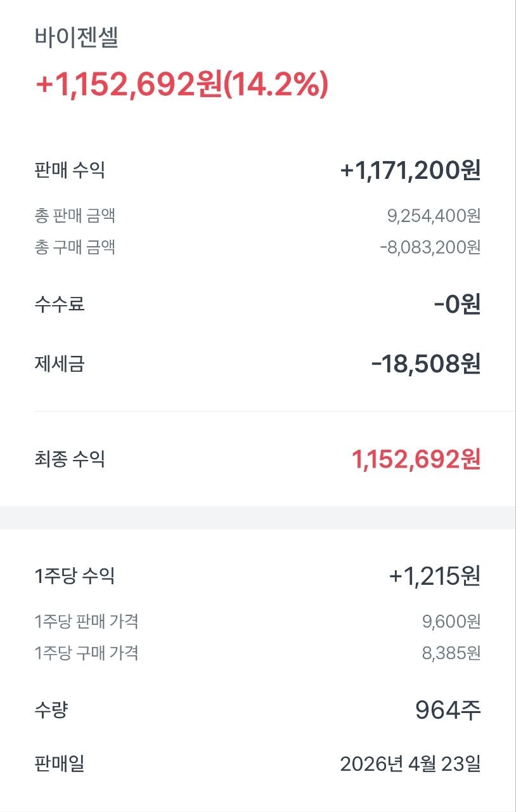Click the 9,600원 per-share sale price
Screen dimensions: 516x812
point(451,622)
